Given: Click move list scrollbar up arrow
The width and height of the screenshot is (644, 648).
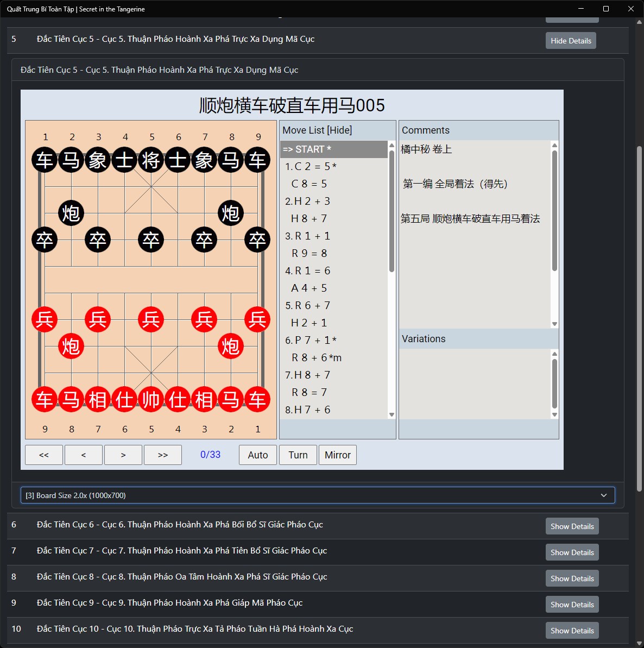Looking at the screenshot, I should (x=392, y=145).
